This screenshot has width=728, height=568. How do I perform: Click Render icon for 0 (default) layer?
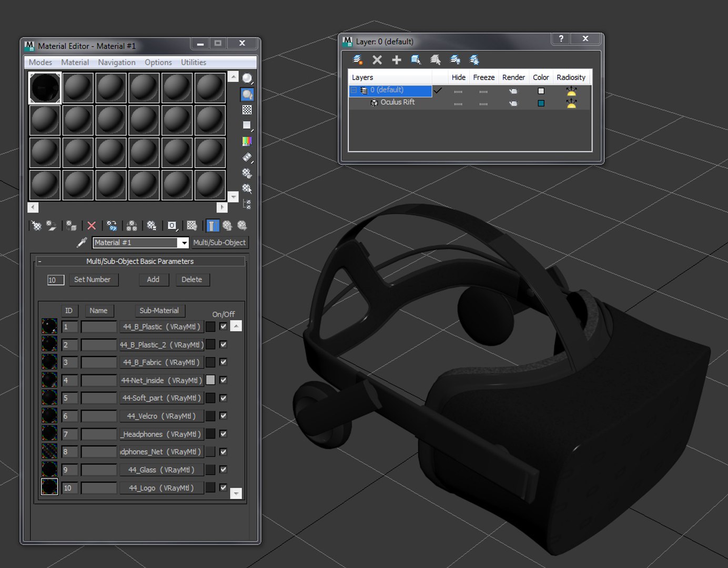click(x=513, y=91)
